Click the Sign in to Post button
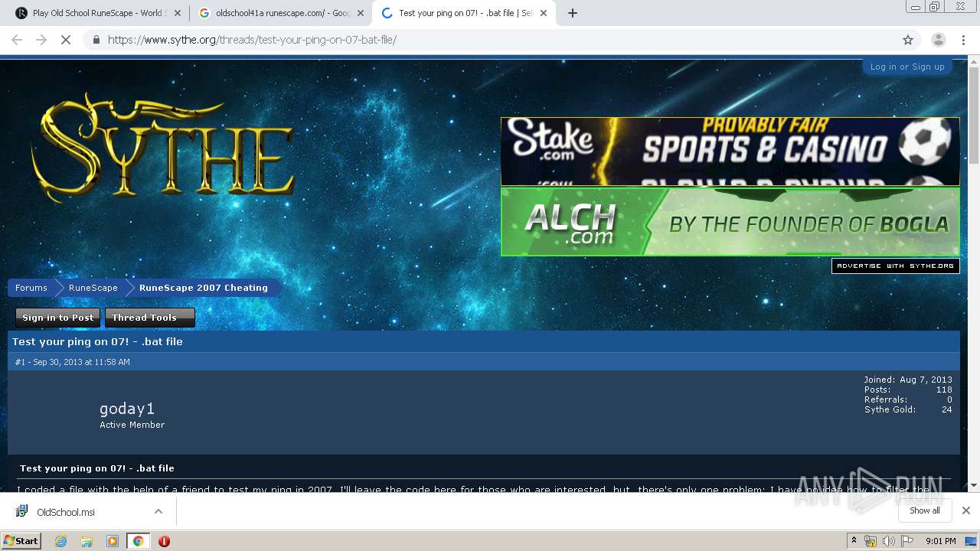Screen dimensions: 980x551 click(x=58, y=318)
